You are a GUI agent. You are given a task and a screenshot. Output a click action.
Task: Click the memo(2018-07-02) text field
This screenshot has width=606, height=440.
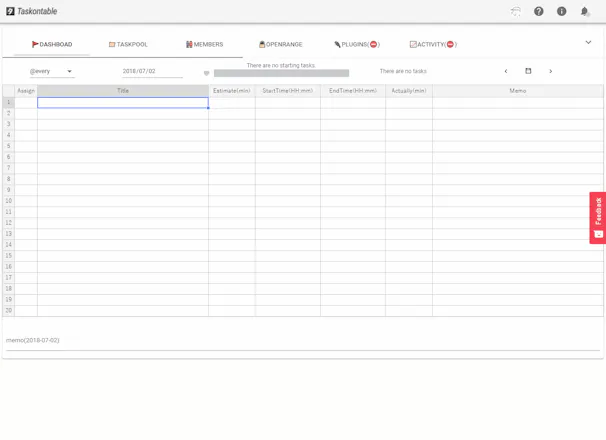(x=303, y=340)
